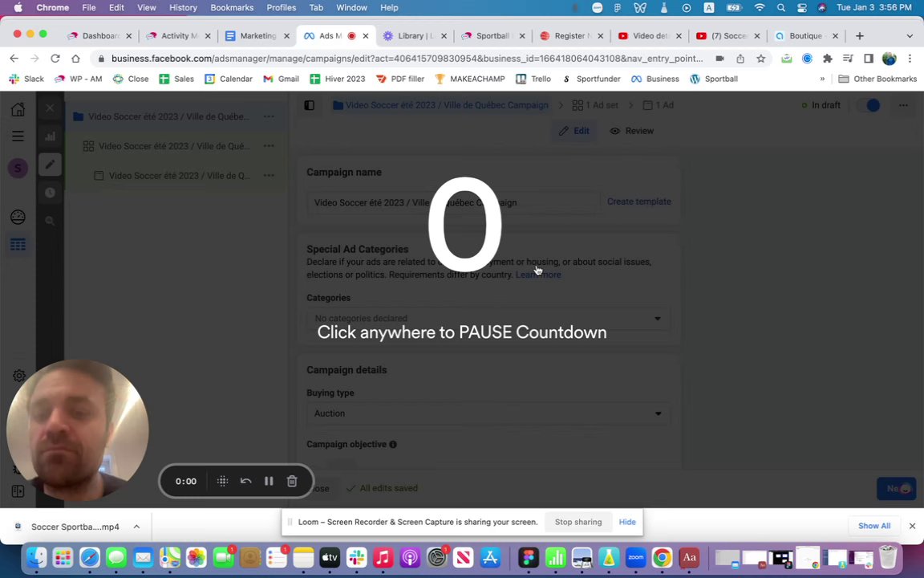The height and width of the screenshot is (578, 924).
Task: Open more options for the ad row
Action: tap(269, 175)
